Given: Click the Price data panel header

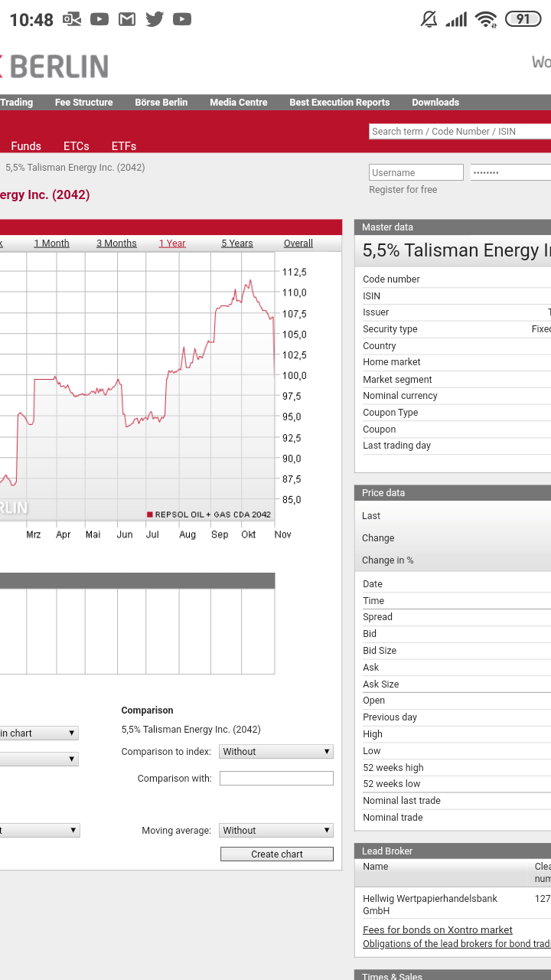Looking at the screenshot, I should (452, 493).
